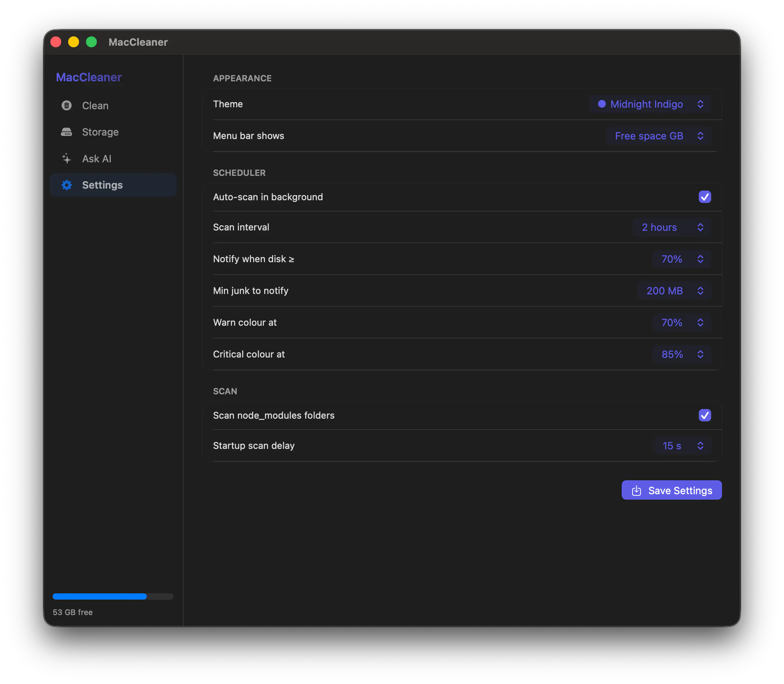Screen dimensions: 784x684
Task: Click the Save Settings button
Action: point(672,490)
